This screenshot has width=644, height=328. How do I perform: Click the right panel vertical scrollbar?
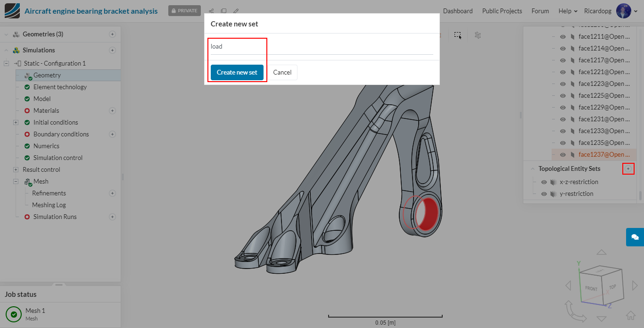coord(640,194)
